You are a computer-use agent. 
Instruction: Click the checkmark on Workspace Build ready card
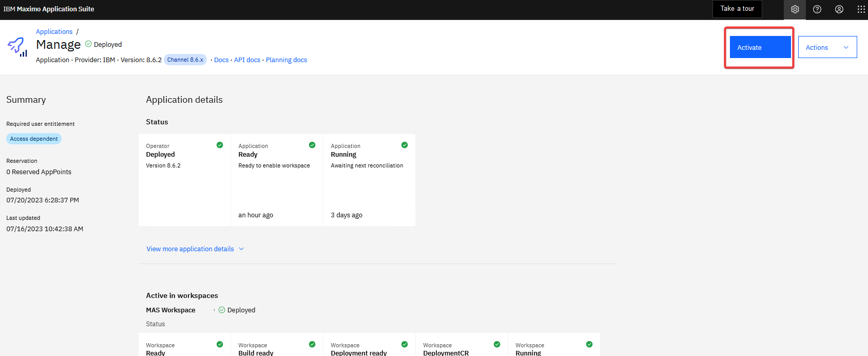[312, 344]
